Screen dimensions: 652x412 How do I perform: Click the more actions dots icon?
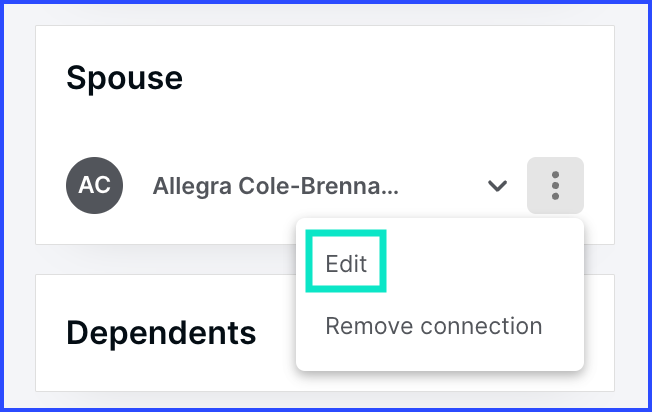click(x=555, y=185)
